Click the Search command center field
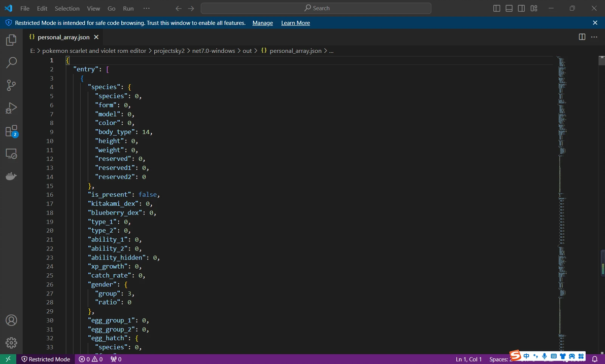The height and width of the screenshot is (364, 605). [x=316, y=8]
